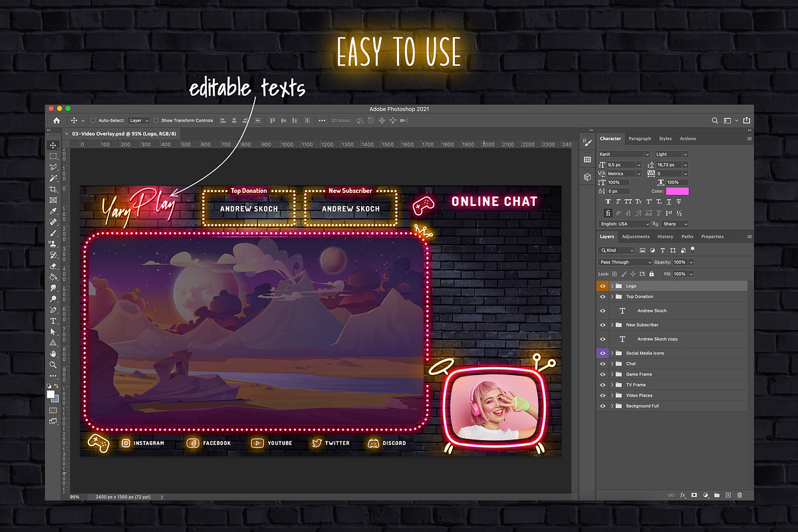798x532 pixels.
Task: Expand the Logo layer group
Action: (x=612, y=286)
